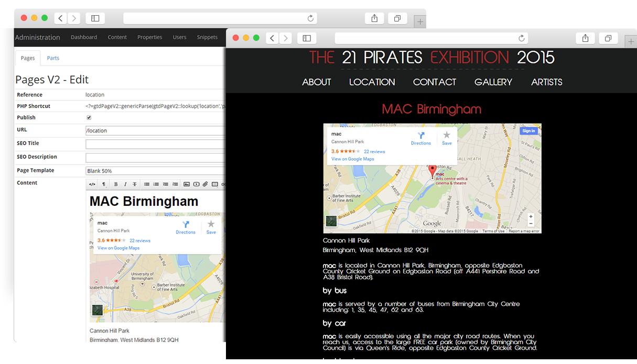
Task: Click the Share icon in Administration browser window
Action: pyautogui.click(x=374, y=18)
